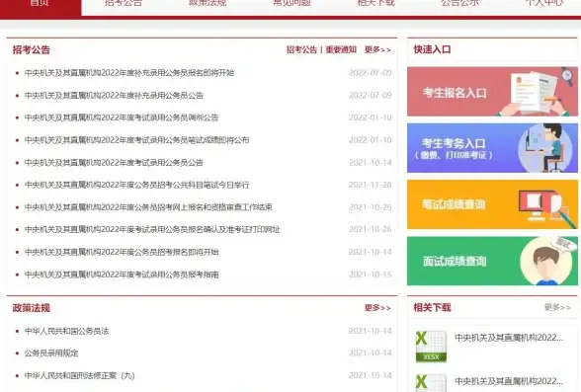This screenshot has height=392, width=581.
Task: Click 更多>> in the 相关下载 section
Action: click(557, 307)
